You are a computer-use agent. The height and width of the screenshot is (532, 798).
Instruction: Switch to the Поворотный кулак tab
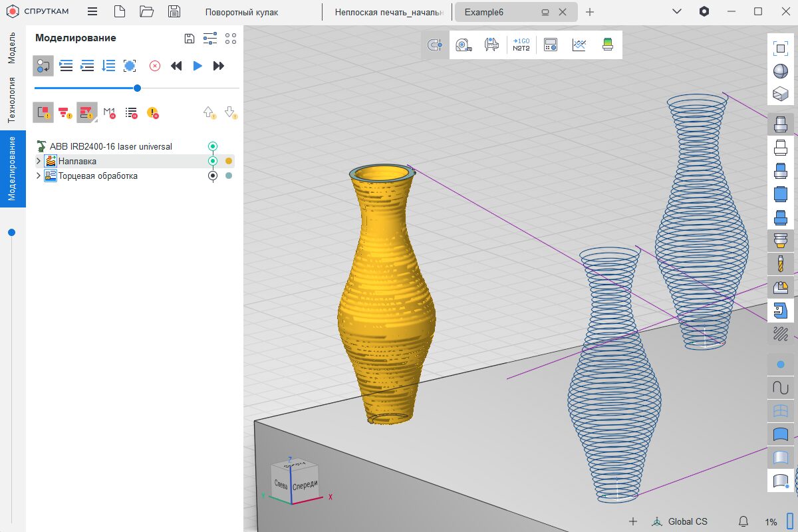[x=241, y=12]
